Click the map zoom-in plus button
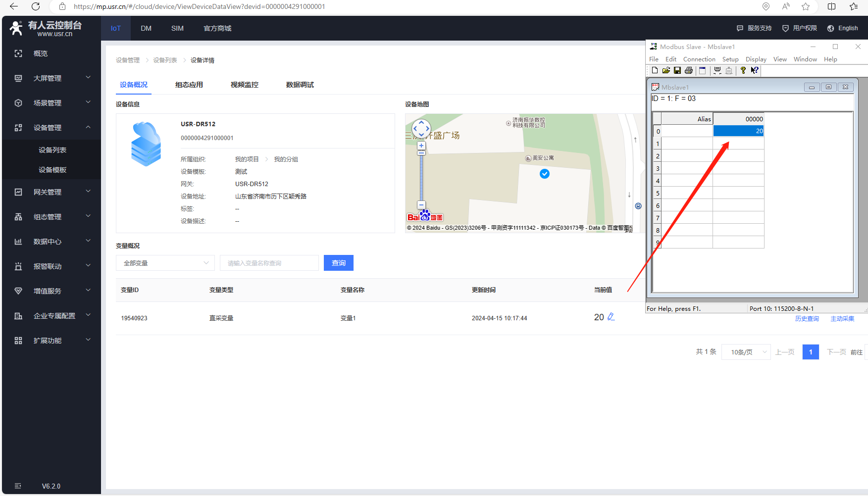Image resolution: width=868 pixels, height=496 pixels. tap(421, 146)
